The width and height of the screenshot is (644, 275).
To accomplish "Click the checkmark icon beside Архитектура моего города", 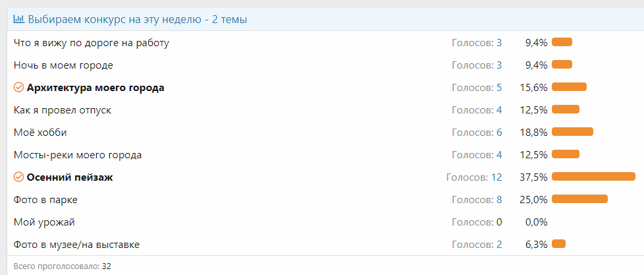I will [x=18, y=88].
